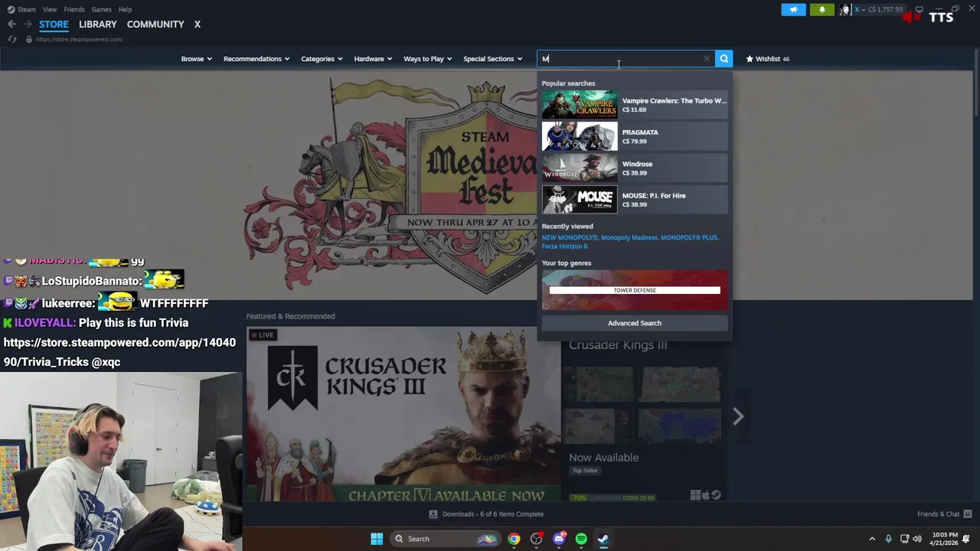Select Vampire Crawlers search suggestion
The image size is (980, 551).
635,105
